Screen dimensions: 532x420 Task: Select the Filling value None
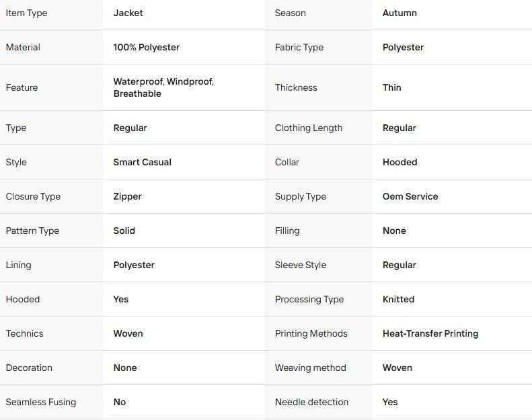pyautogui.click(x=394, y=230)
